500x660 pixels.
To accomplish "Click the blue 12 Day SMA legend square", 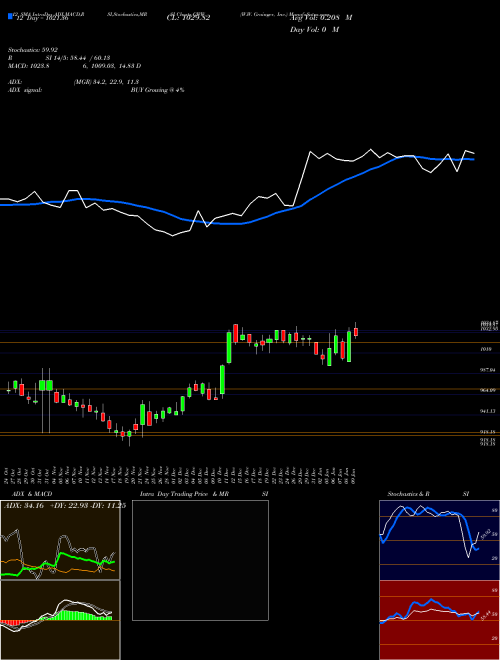I will (10, 16).
